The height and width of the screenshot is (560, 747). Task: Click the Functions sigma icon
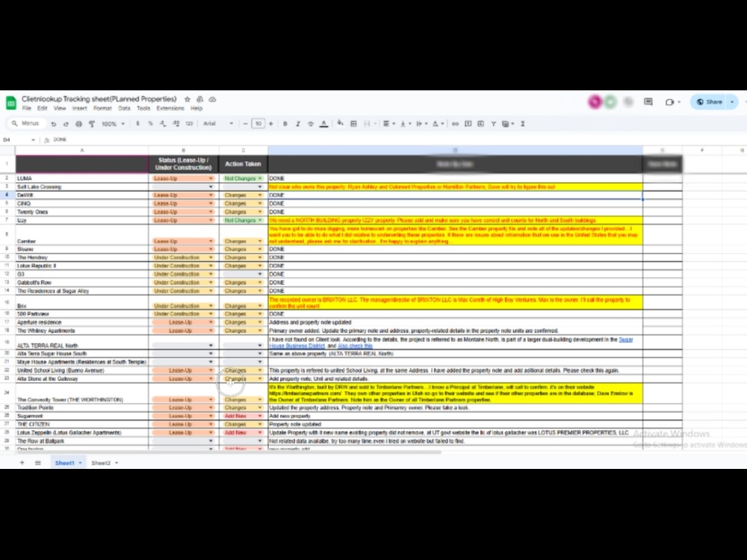pyautogui.click(x=523, y=124)
